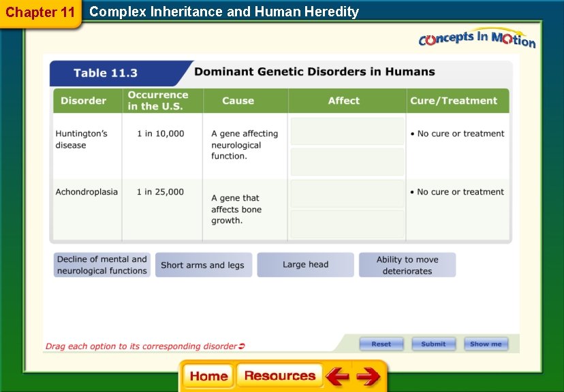Select the Ability to move deteriorates tile

407,264
